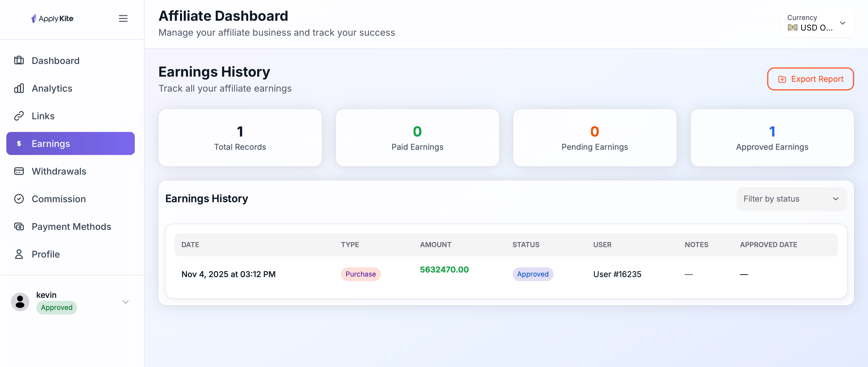The width and height of the screenshot is (868, 367).
Task: Click the Payment Methods icon
Action: 19,226
